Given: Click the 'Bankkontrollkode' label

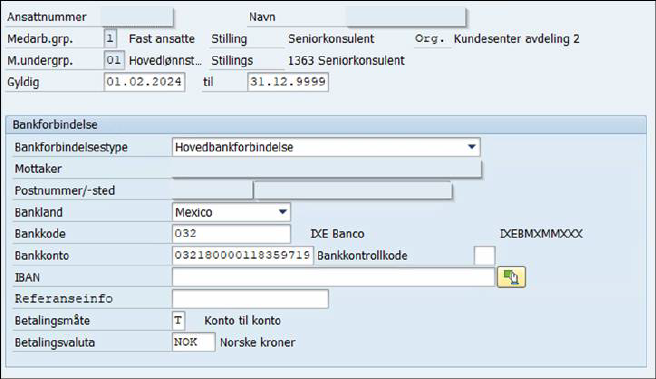Looking at the screenshot, I should point(362,255).
